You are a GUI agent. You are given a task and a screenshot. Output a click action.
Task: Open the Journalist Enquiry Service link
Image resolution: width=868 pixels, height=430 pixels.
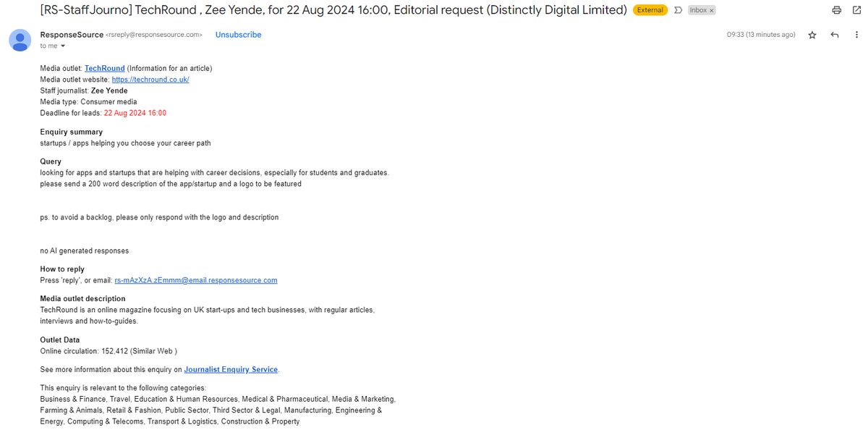pos(231,369)
